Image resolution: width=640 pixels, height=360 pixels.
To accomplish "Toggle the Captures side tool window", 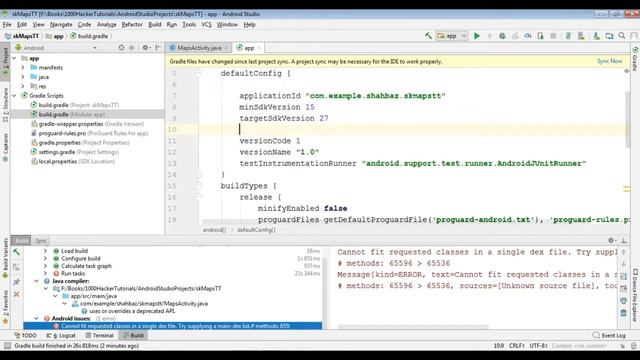I will click(x=5, y=147).
